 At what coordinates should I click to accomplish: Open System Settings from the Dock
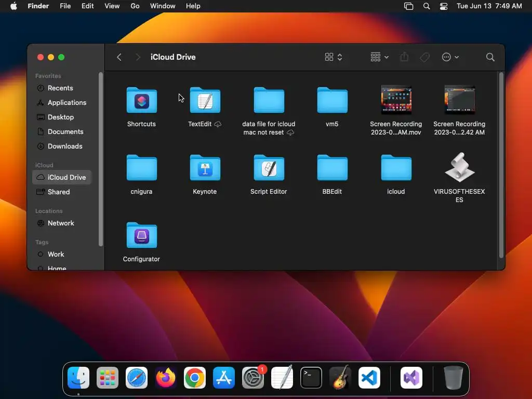pyautogui.click(x=253, y=378)
